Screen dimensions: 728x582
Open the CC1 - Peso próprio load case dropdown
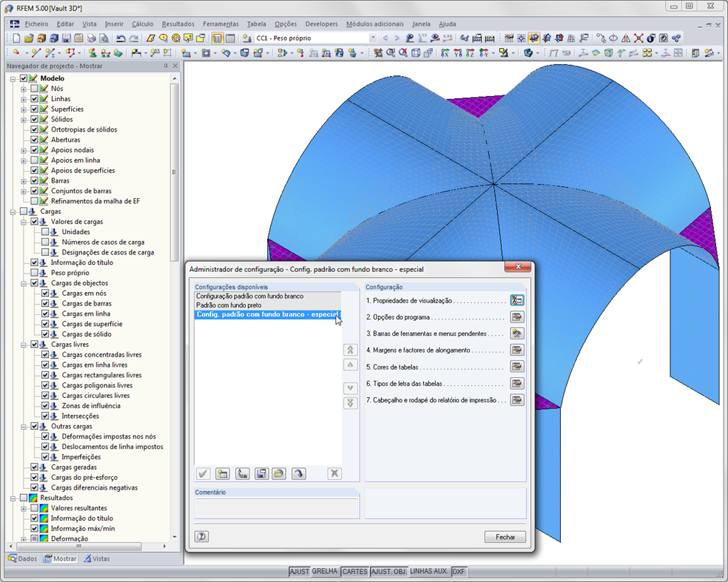[373, 38]
